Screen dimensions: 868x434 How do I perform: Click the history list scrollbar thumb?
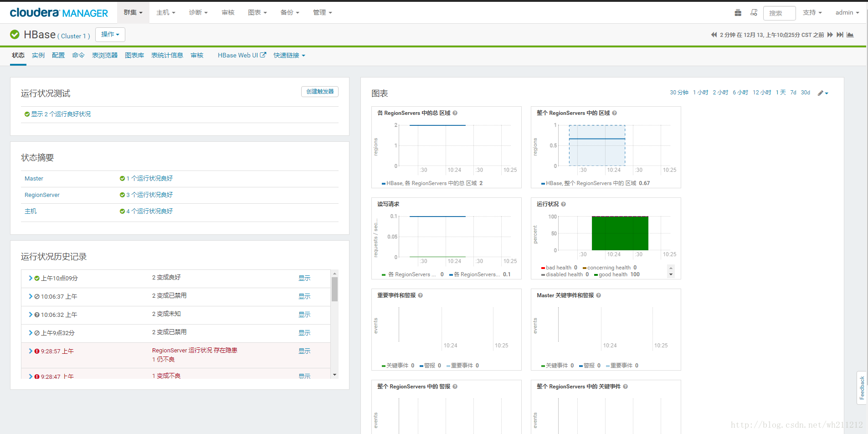334,289
